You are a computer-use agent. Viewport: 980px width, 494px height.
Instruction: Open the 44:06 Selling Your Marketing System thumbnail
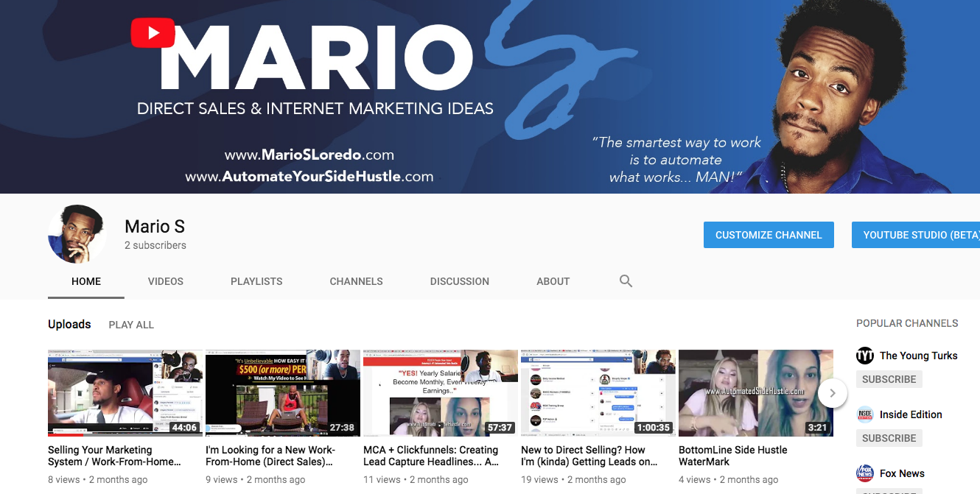point(125,393)
